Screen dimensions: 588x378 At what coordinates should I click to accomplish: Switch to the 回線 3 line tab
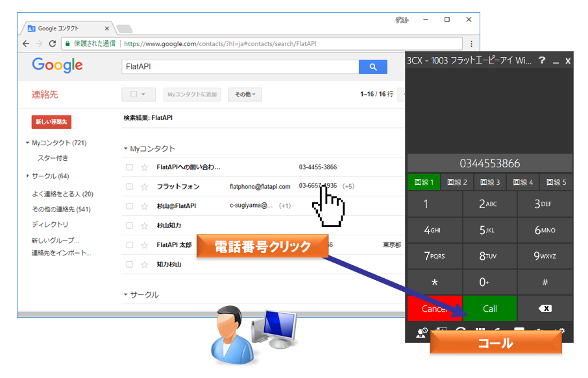(489, 182)
